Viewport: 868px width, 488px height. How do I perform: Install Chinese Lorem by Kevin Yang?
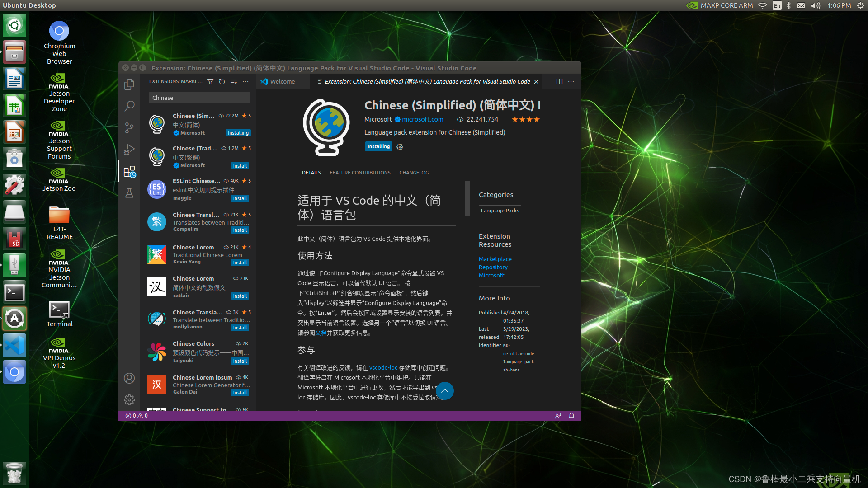pyautogui.click(x=240, y=263)
